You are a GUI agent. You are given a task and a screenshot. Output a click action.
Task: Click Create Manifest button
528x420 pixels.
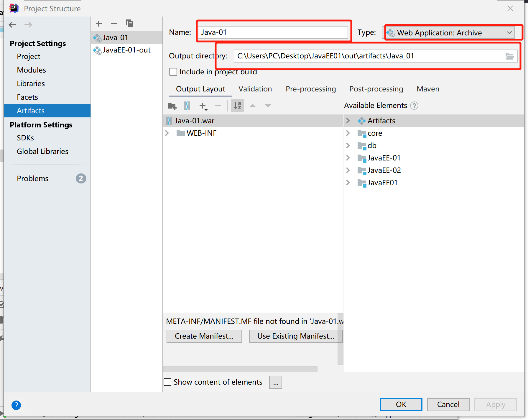(x=204, y=336)
